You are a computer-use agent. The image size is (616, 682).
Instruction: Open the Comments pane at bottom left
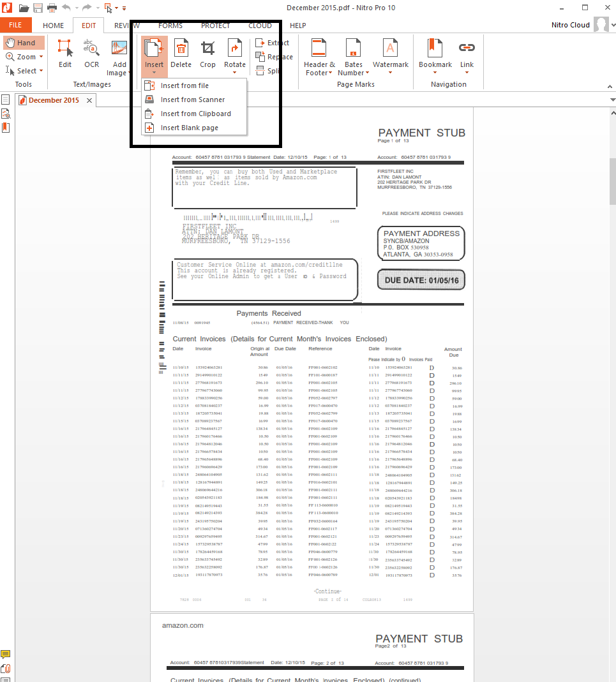pyautogui.click(x=6, y=655)
